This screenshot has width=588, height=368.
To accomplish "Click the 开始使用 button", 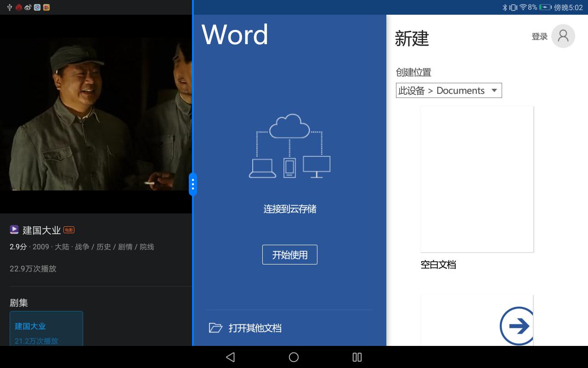I will tap(290, 255).
